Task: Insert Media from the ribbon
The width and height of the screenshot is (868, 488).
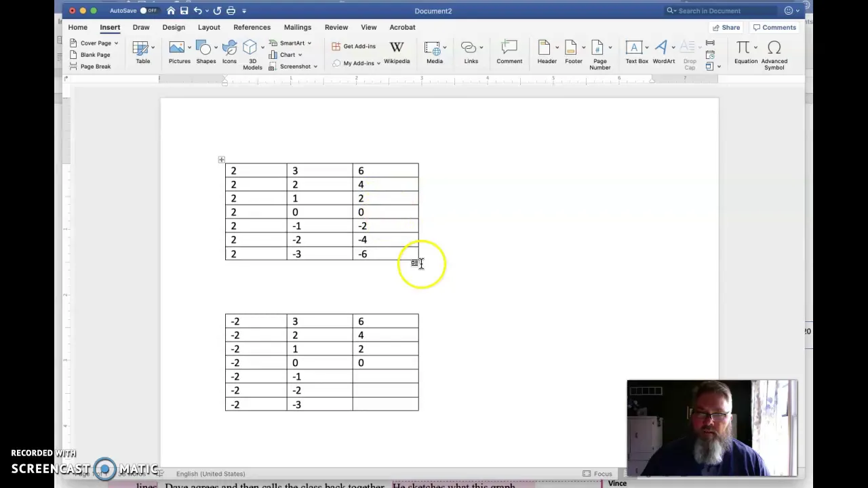Action: pyautogui.click(x=434, y=53)
